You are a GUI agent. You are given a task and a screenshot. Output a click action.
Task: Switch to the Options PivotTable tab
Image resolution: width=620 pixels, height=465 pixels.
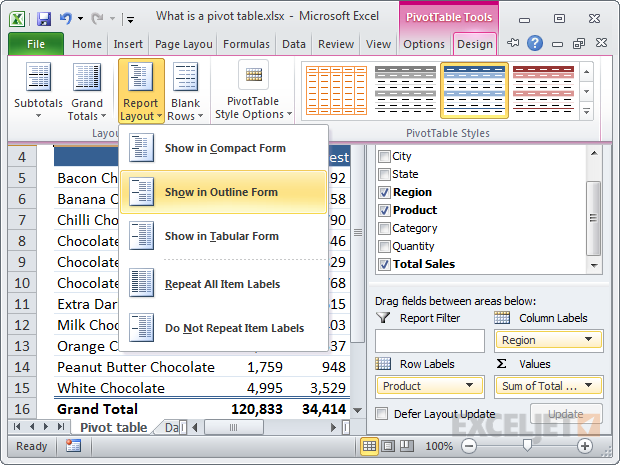click(424, 44)
